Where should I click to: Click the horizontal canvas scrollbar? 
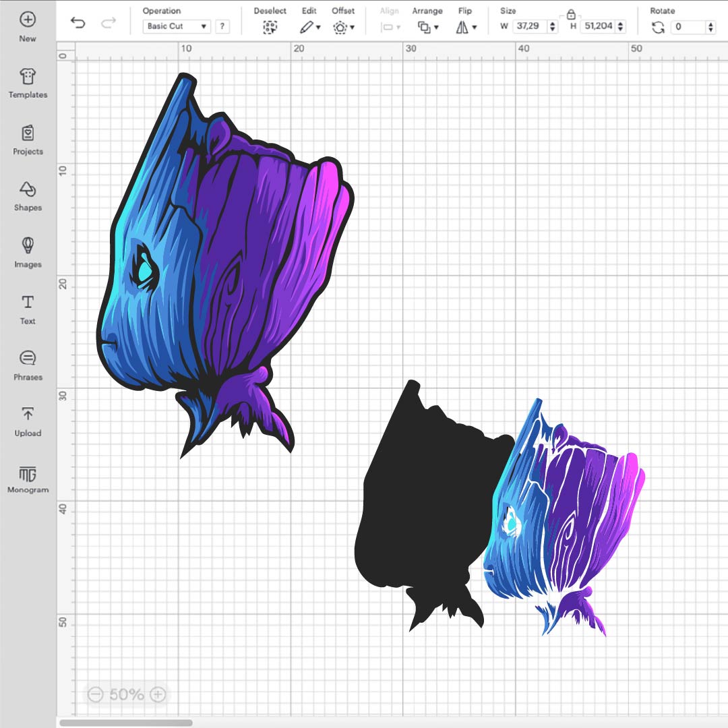coord(126,723)
